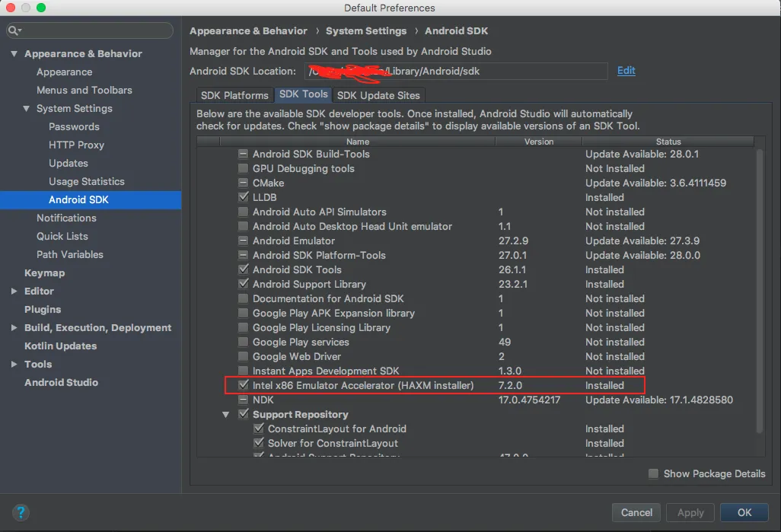This screenshot has height=532, width=781.
Task: Check Android Auto API Simulators checkbox
Action: pyautogui.click(x=243, y=212)
